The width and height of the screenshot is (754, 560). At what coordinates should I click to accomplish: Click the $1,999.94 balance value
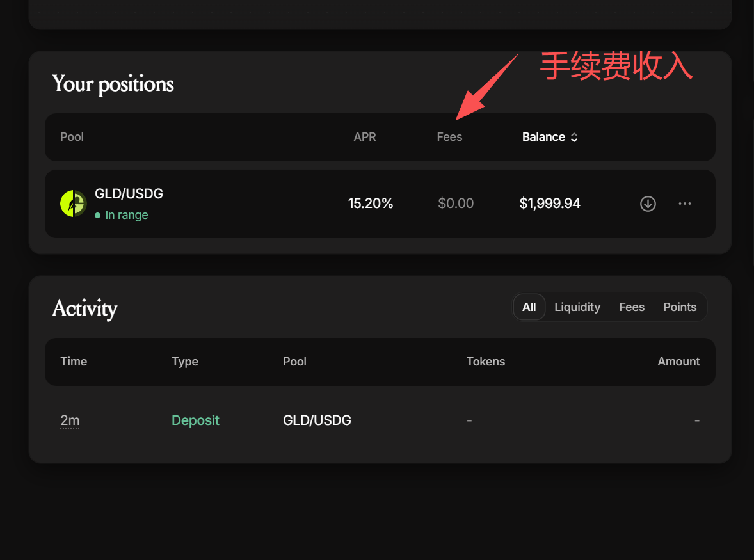(x=550, y=204)
